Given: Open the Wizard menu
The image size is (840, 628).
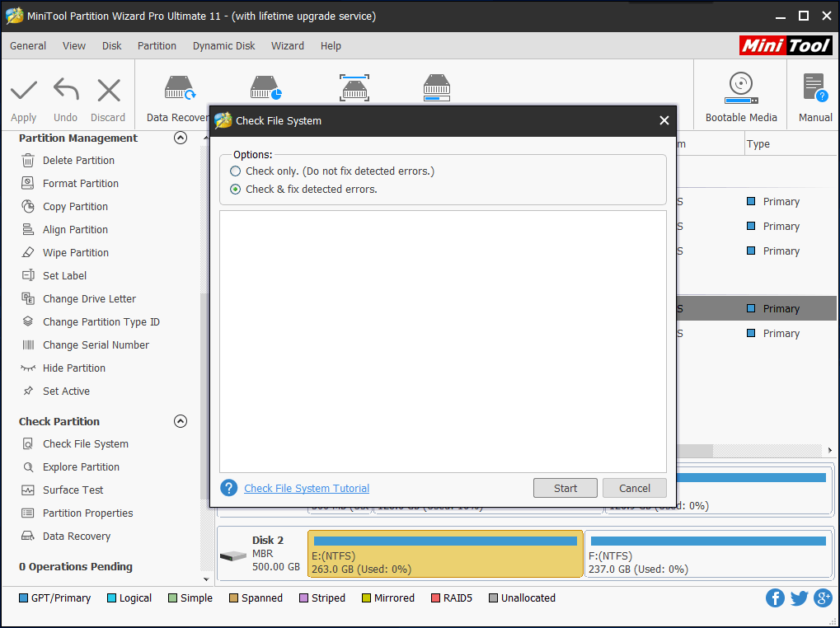Looking at the screenshot, I should point(288,46).
